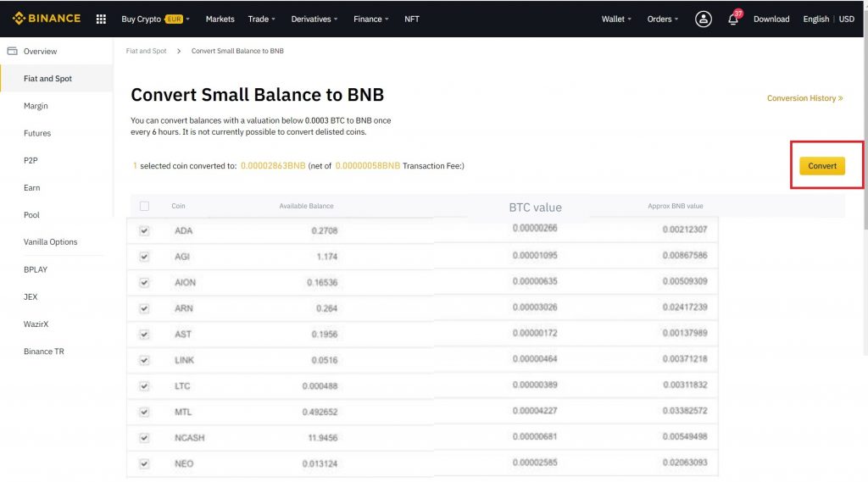Viewport: 868px width, 482px height.
Task: Uncheck the AST coin checkbox
Action: click(144, 335)
